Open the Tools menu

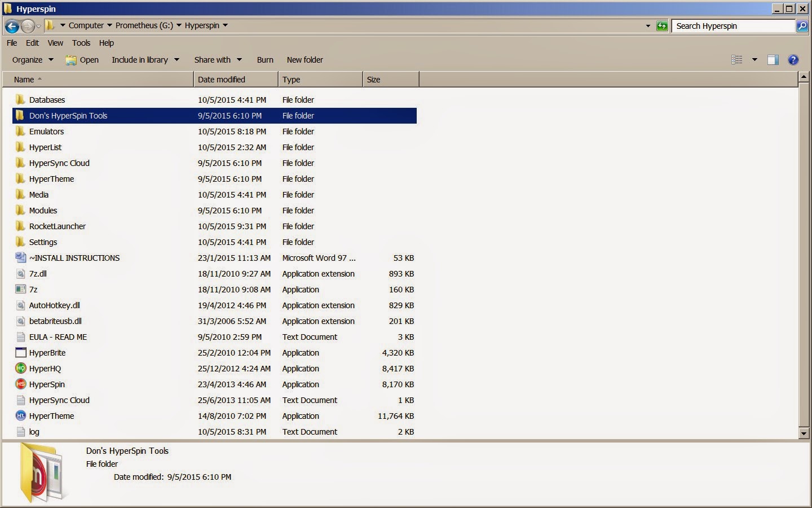(81, 43)
